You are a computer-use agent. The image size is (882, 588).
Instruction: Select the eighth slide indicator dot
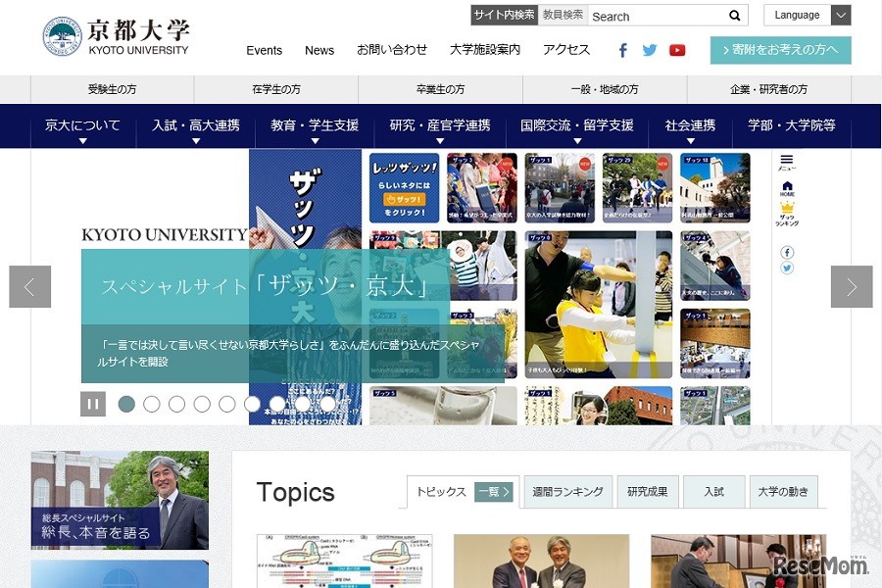click(x=303, y=404)
